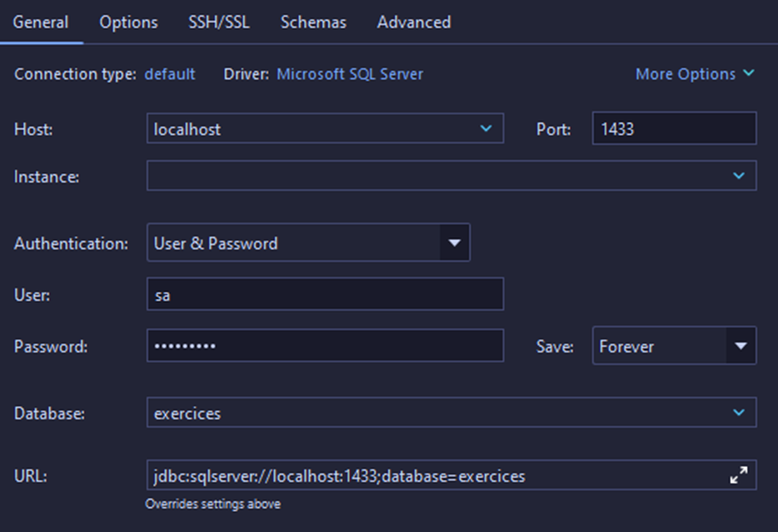Image resolution: width=778 pixels, height=532 pixels.
Task: Open the Save password duration dropdown
Action: (x=740, y=346)
